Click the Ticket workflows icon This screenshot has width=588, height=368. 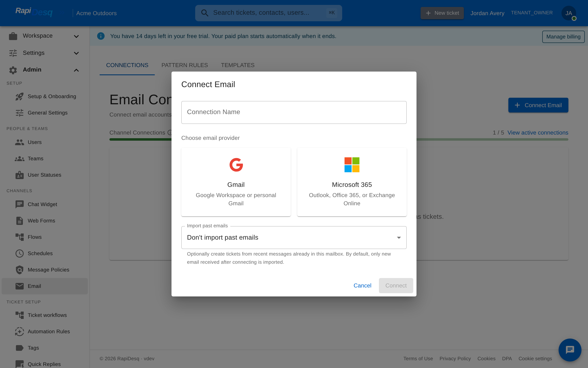(19, 315)
